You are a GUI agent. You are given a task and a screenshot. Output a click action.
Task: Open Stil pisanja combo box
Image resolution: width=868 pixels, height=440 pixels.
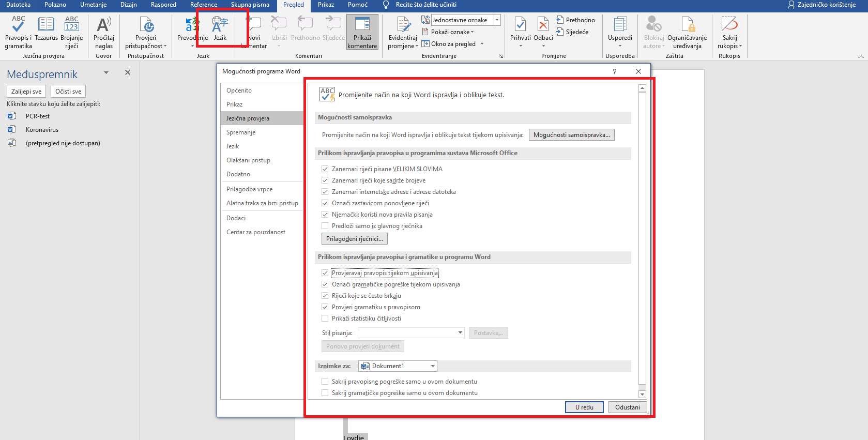click(411, 333)
